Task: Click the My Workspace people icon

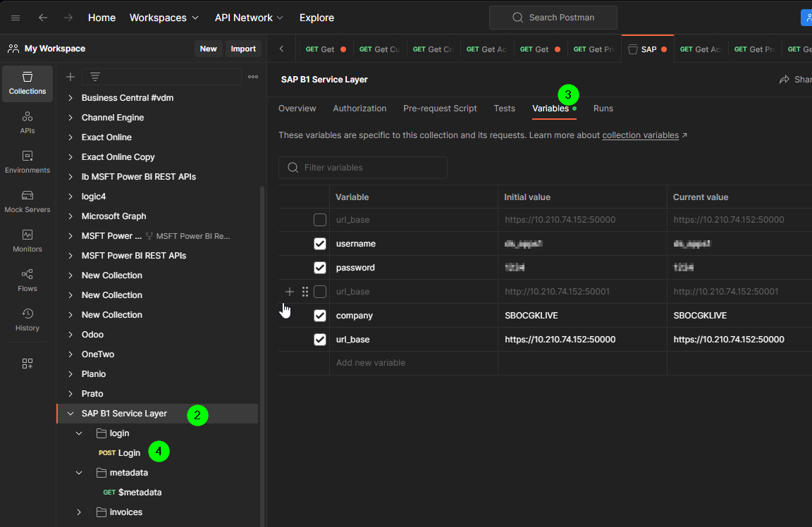Action: tap(13, 49)
